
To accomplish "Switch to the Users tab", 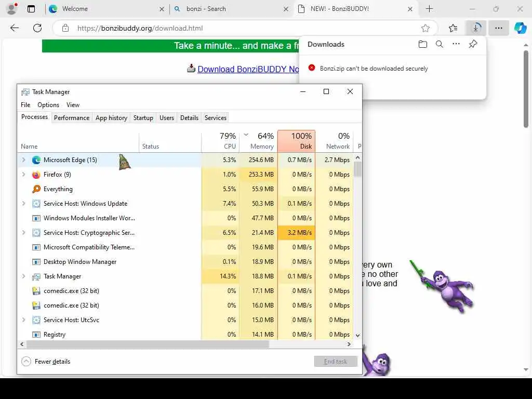I will click(x=167, y=118).
